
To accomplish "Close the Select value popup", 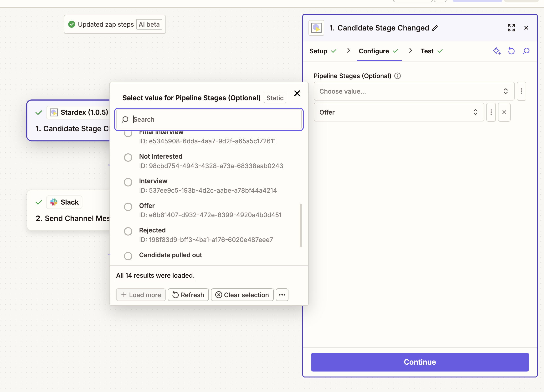I will tap(297, 93).
